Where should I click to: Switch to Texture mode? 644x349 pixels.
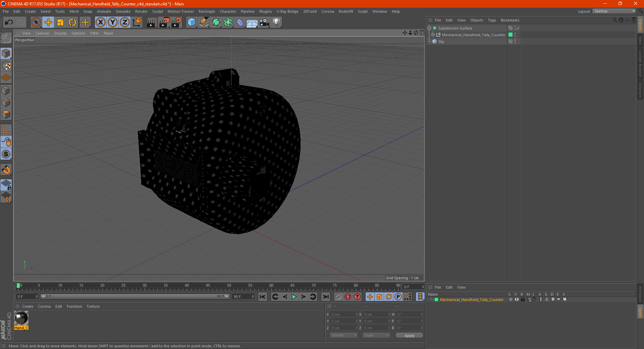point(6,66)
